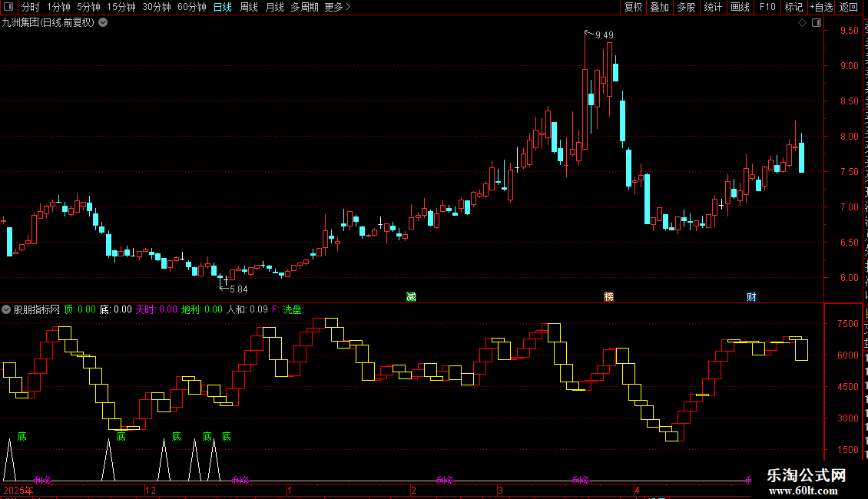Click the 榜 marker on main chart

click(x=609, y=296)
